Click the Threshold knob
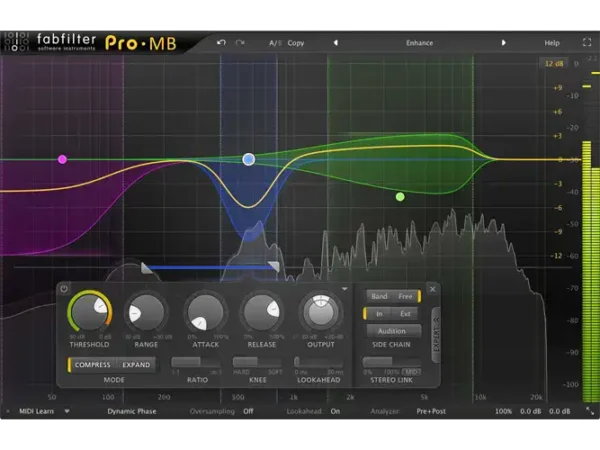The width and height of the screenshot is (600, 450). 90,311
